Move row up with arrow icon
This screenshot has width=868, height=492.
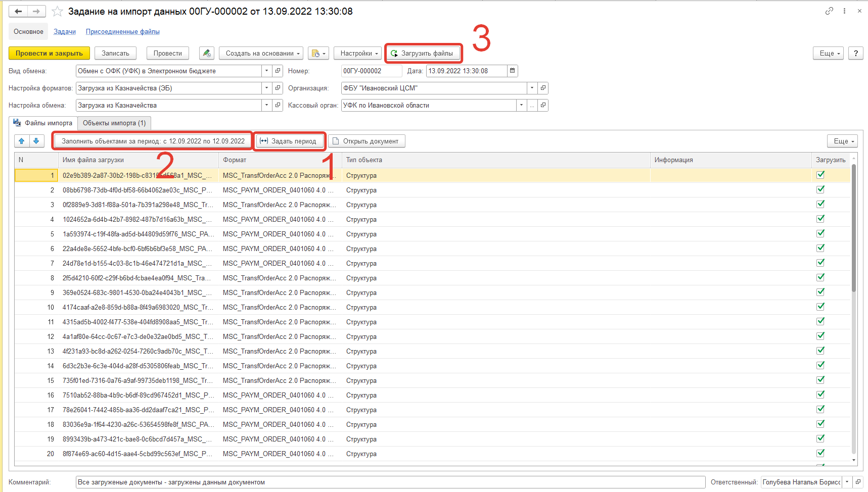point(22,141)
